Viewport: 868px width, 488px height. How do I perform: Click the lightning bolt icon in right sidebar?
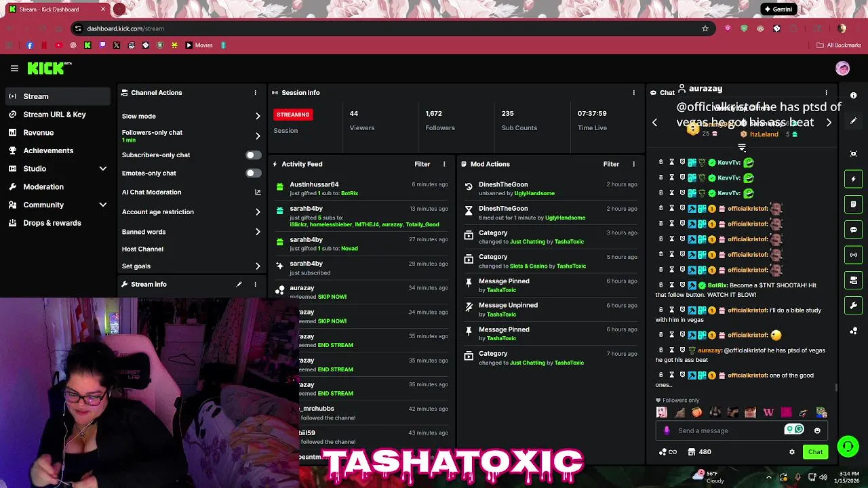pyautogui.click(x=854, y=179)
